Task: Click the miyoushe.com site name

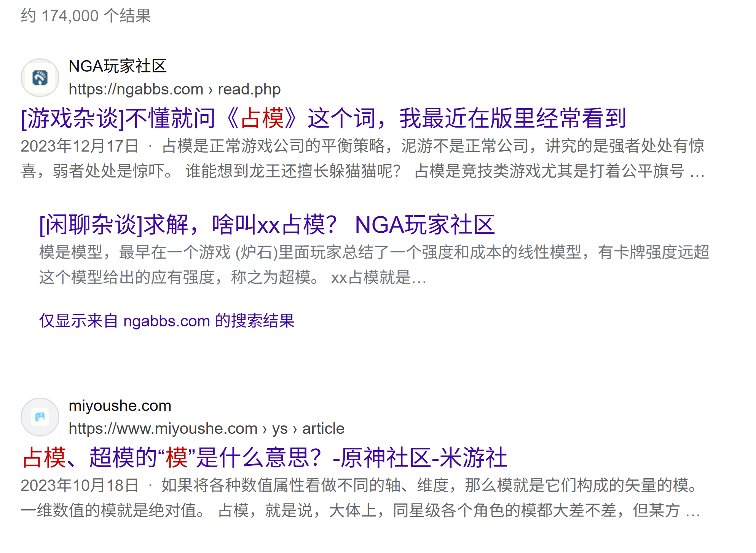Action: coord(120,406)
